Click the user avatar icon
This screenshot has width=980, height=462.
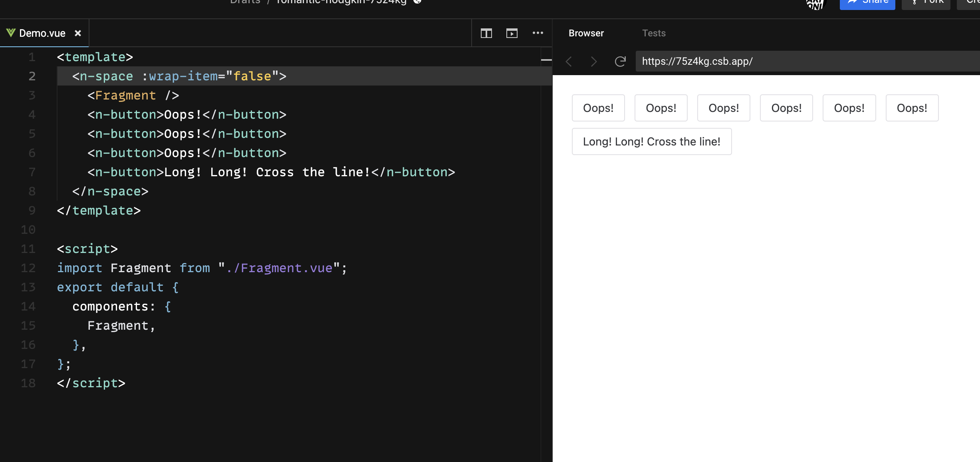pos(815,4)
